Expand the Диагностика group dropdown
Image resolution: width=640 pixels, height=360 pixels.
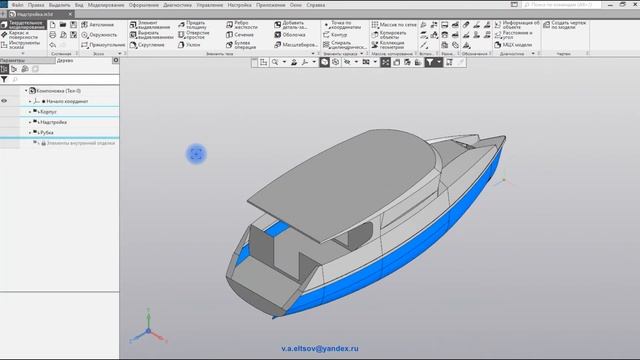tap(533, 54)
